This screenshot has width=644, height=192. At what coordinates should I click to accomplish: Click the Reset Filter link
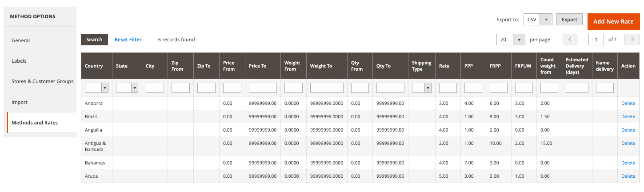click(128, 40)
